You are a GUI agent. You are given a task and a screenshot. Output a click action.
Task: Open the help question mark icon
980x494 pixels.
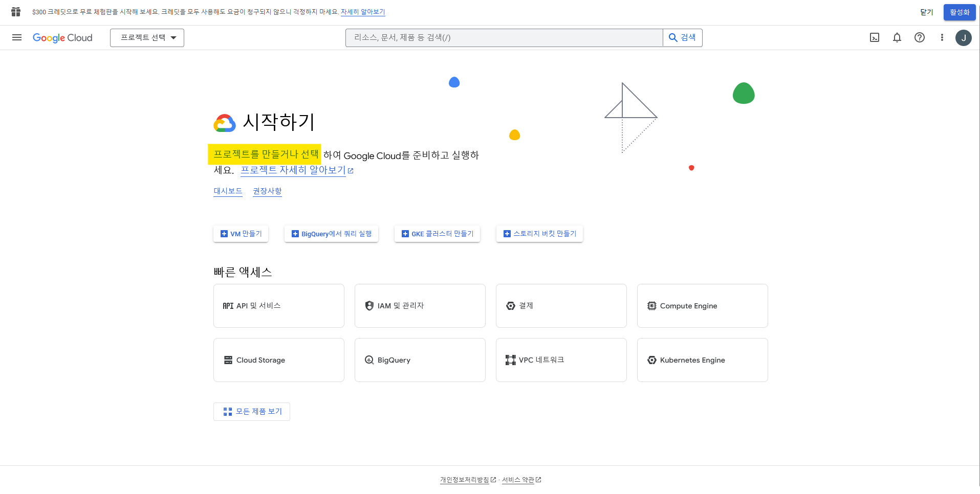(920, 37)
